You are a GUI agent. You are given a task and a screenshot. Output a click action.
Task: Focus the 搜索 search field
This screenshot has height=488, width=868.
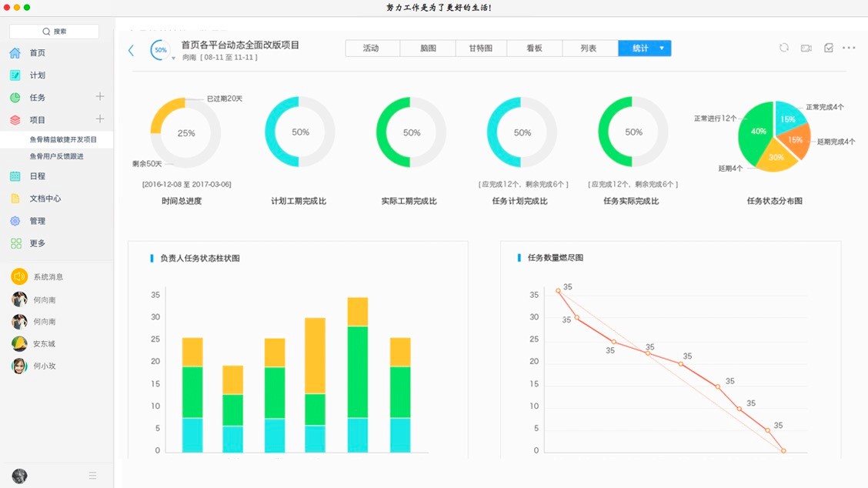pos(54,32)
